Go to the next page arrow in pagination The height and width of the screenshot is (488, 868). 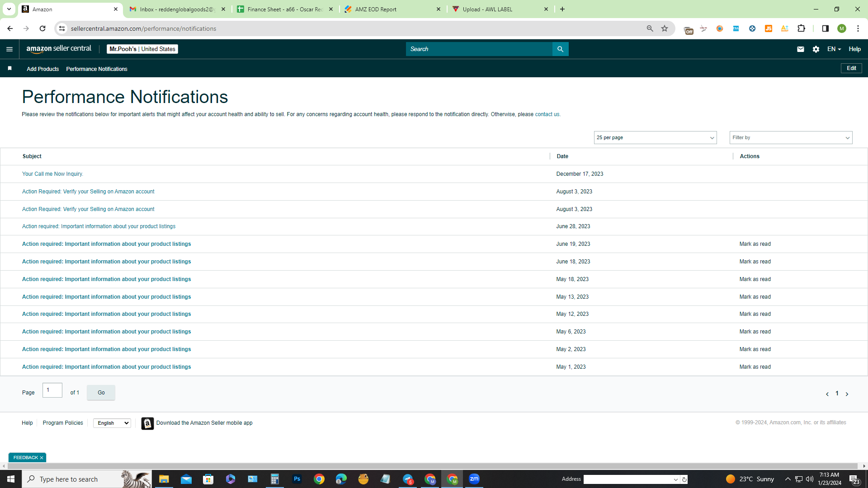[847, 394]
